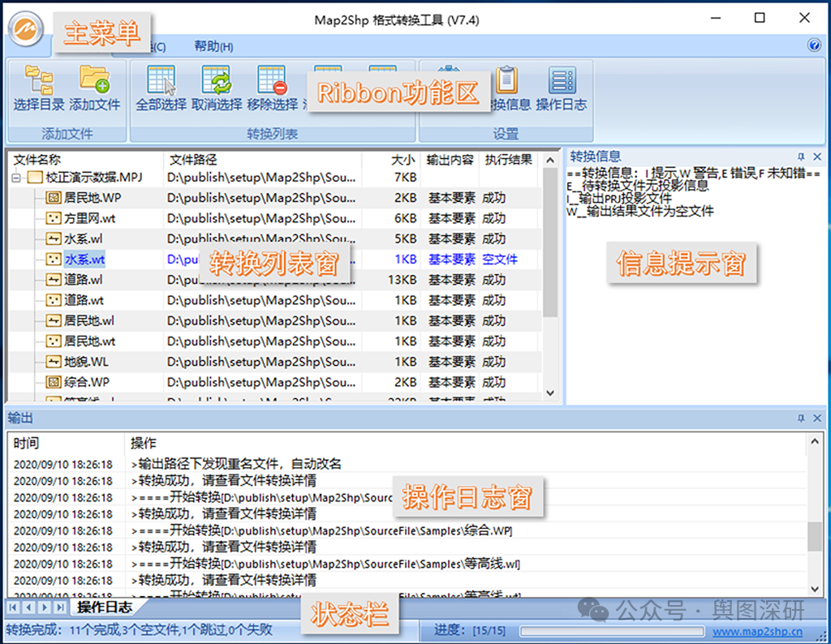Click down arrow of file list scrollbar
Viewport: 831px width, 644px height.
coord(550,393)
